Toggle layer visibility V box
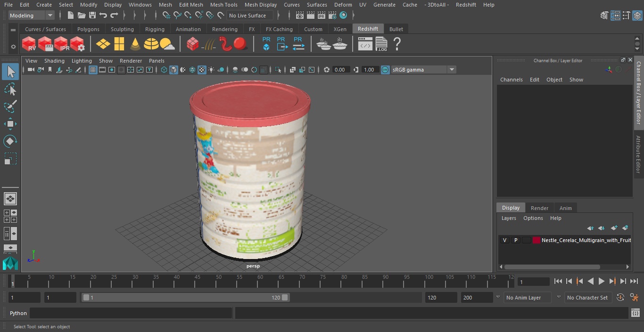644x332 pixels. 504,240
